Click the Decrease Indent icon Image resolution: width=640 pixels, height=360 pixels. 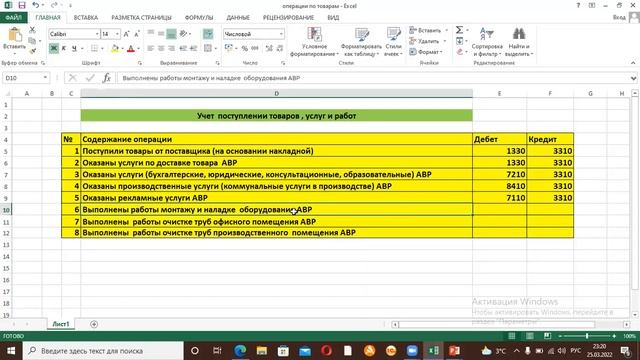tap(183, 49)
